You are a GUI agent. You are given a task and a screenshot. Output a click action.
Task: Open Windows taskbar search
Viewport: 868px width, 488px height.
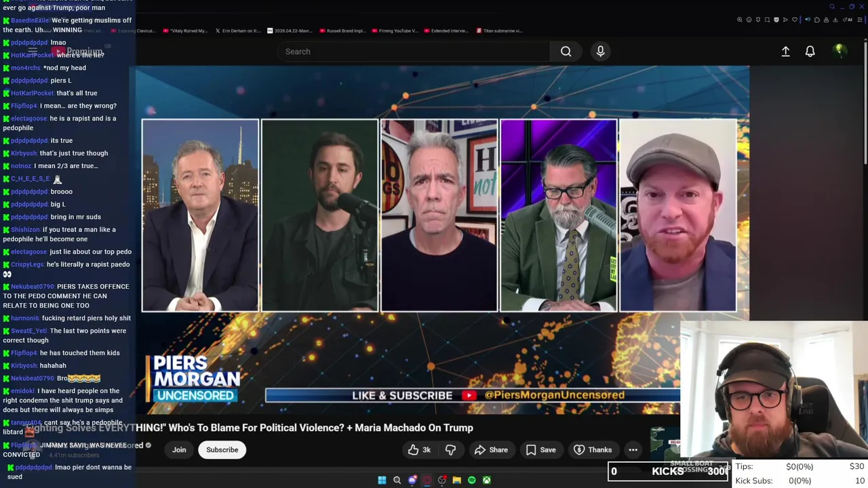[397, 480]
